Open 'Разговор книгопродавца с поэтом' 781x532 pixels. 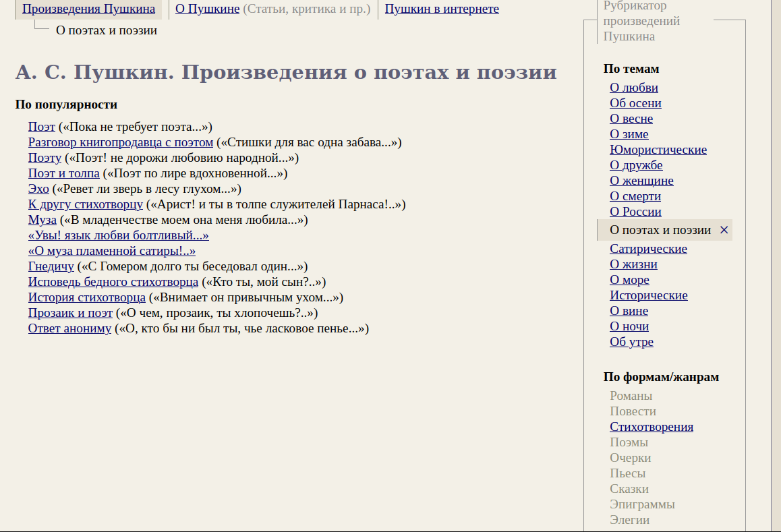120,142
